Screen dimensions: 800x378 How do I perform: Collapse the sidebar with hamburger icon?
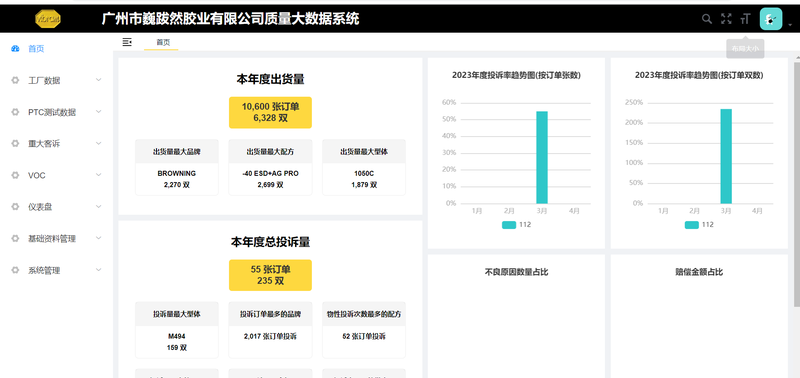pyautogui.click(x=127, y=42)
